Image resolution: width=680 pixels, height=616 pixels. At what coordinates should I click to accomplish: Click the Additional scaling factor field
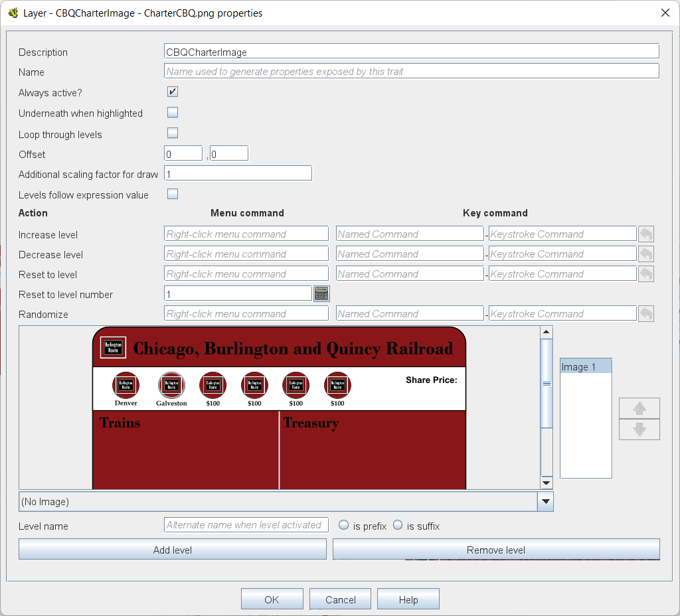tap(238, 173)
